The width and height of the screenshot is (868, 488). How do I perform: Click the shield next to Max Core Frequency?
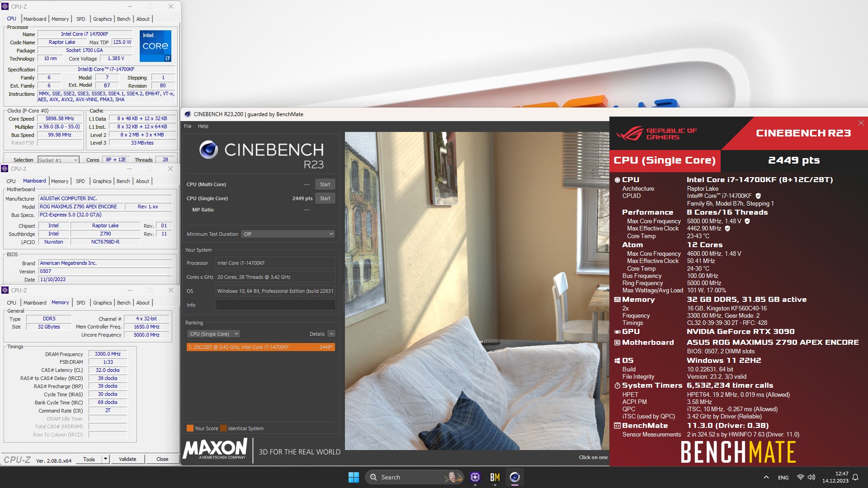click(x=747, y=221)
